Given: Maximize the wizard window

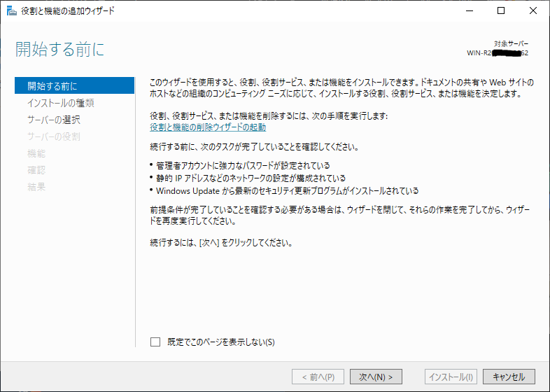Looking at the screenshot, I should pyautogui.click(x=501, y=11).
